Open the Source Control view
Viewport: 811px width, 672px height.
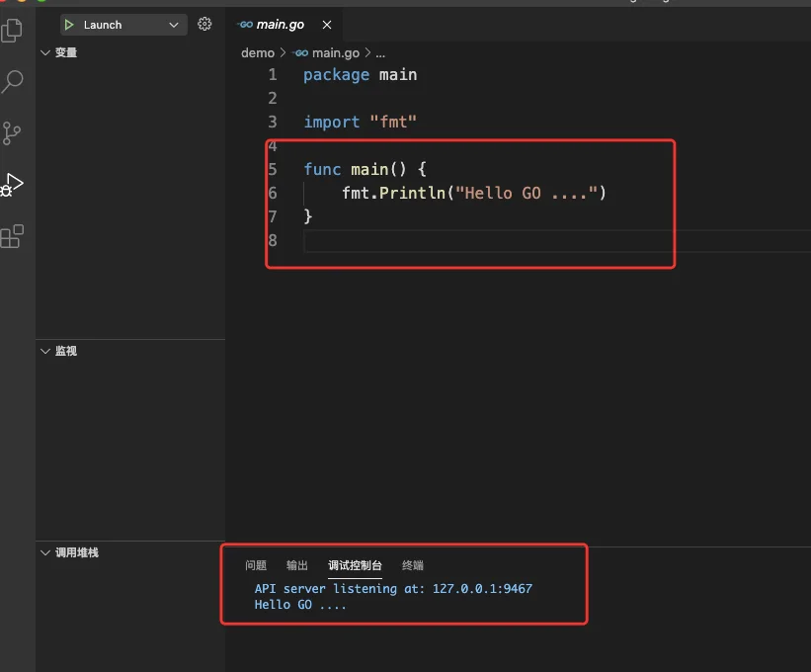[x=11, y=133]
